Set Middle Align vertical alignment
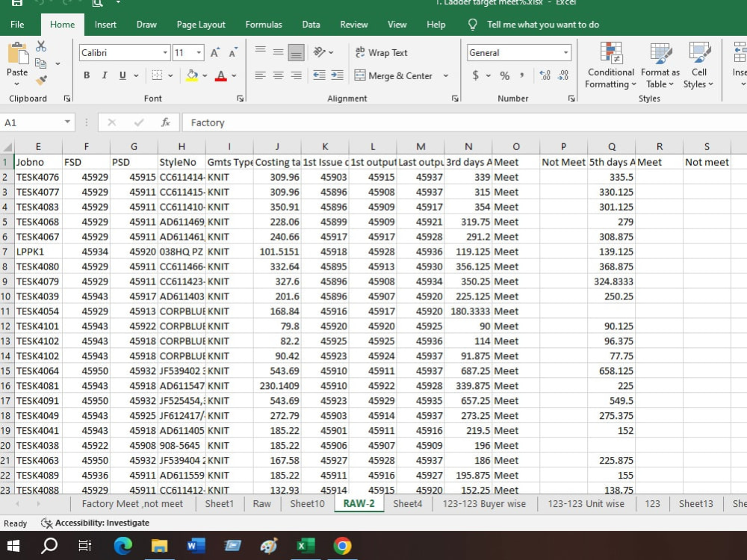This screenshot has height=560, width=747. click(278, 52)
